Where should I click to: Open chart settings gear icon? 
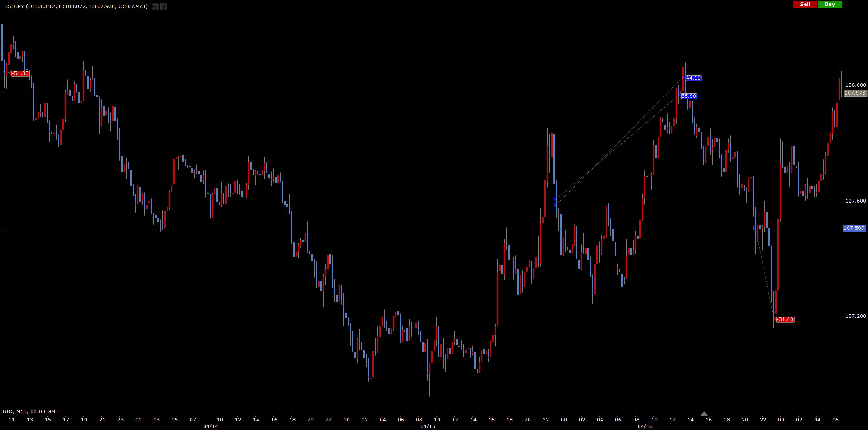(163, 7)
